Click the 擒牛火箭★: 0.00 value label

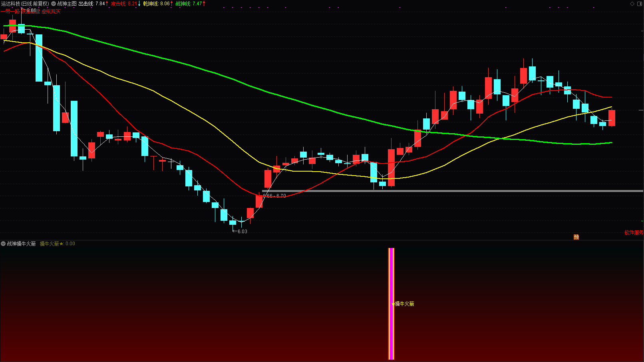coord(58,244)
